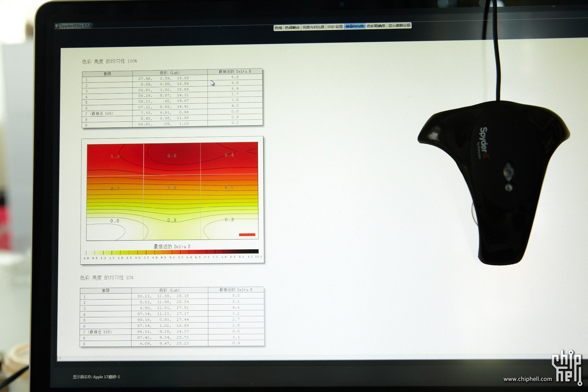Select Delta E 6.8 cell in 100% table

click(235, 83)
